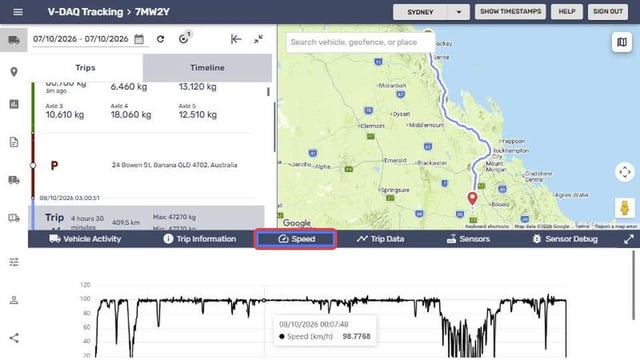Click the 24 Bowen St, Banana QLD address
The image size is (640, 360).
pos(174,165)
